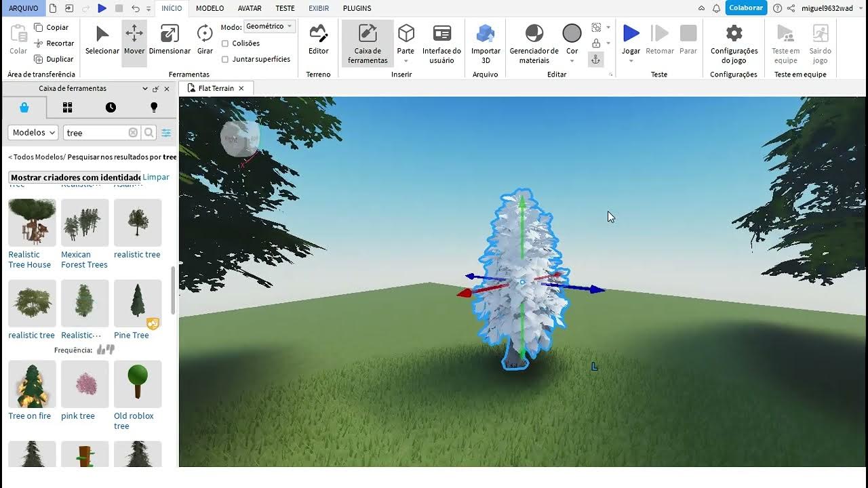Choose the Dimensionar scale tool

coord(170,41)
